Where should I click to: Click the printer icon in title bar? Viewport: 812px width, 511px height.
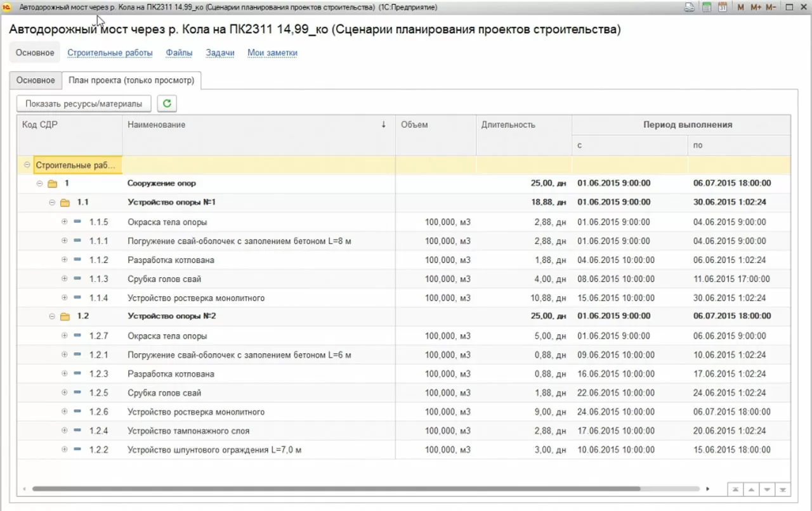(690, 8)
